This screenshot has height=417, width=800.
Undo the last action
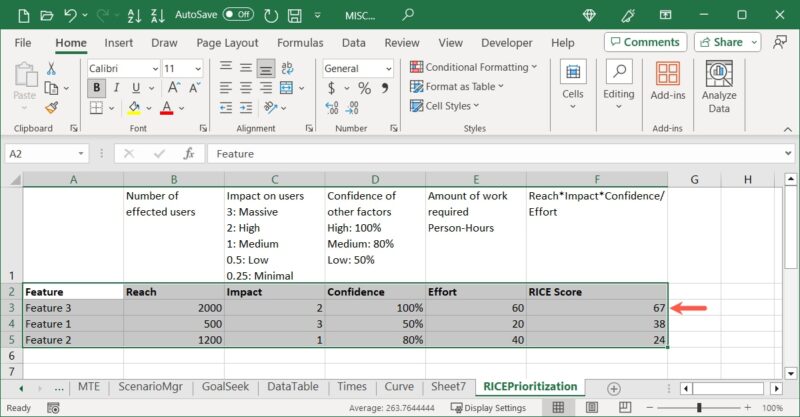pos(70,15)
